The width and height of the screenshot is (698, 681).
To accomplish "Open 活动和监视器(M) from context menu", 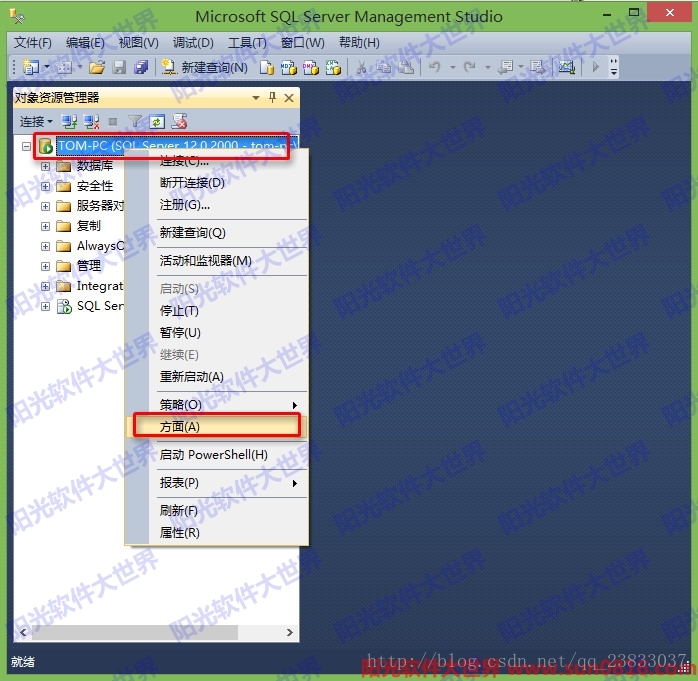I will coord(217,261).
